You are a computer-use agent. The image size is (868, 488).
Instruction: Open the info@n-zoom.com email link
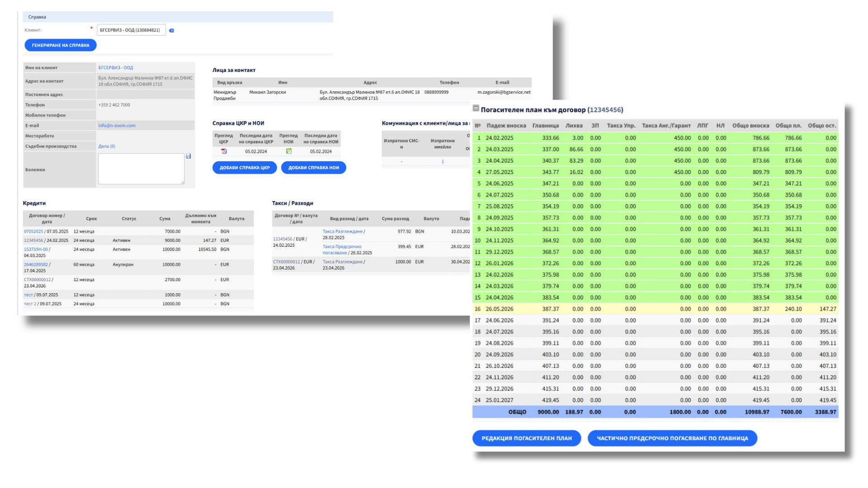[x=117, y=126]
